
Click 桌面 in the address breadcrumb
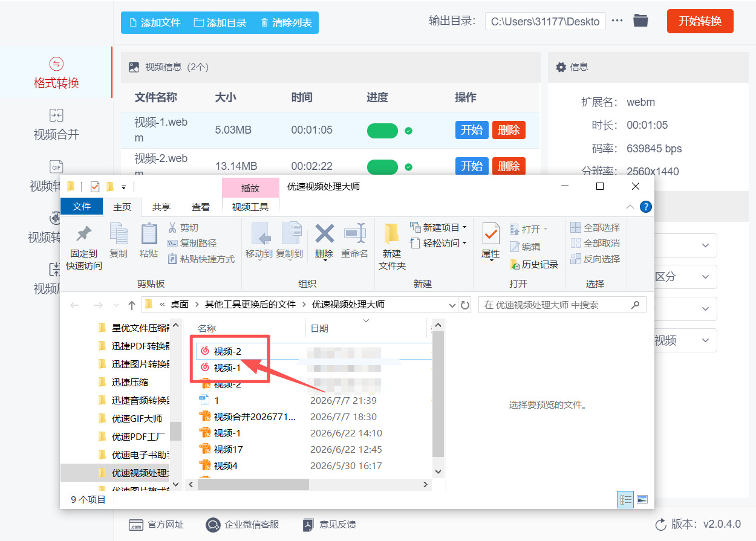coord(179,305)
